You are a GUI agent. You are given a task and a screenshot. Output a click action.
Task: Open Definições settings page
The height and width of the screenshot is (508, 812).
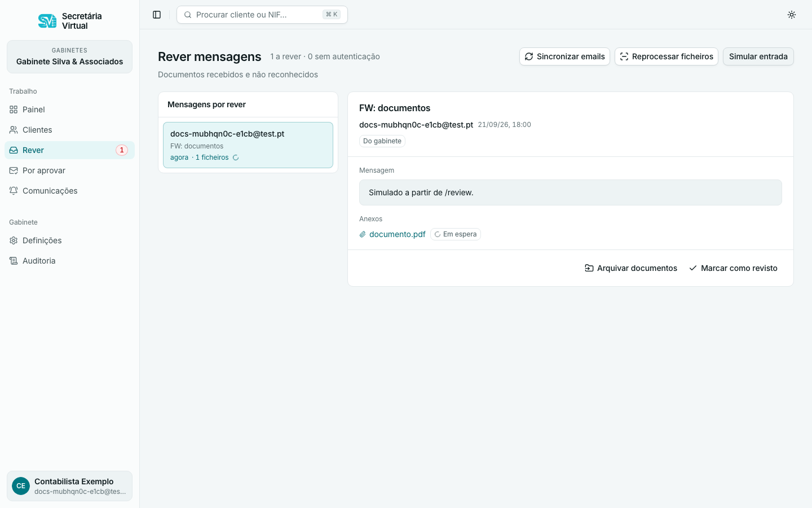[x=69, y=240]
